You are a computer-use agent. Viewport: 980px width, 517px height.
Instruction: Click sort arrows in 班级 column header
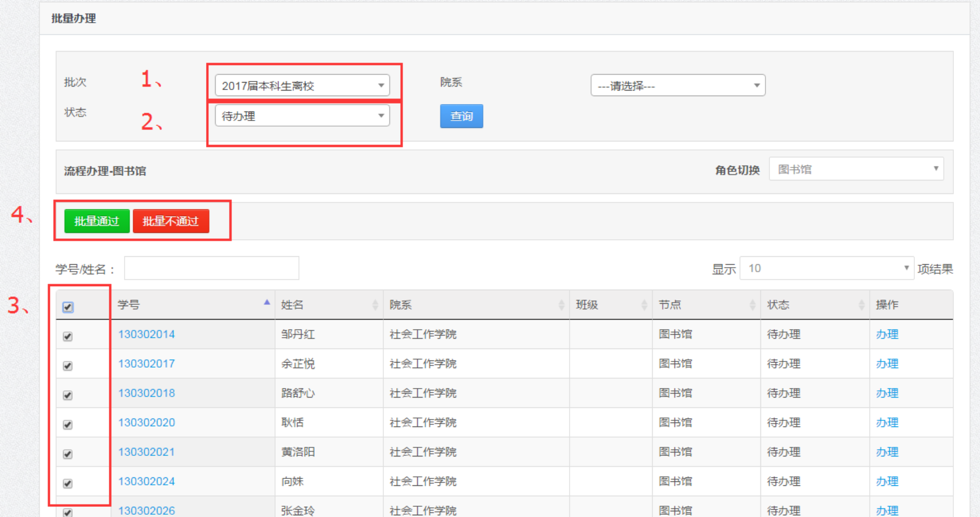tap(644, 305)
